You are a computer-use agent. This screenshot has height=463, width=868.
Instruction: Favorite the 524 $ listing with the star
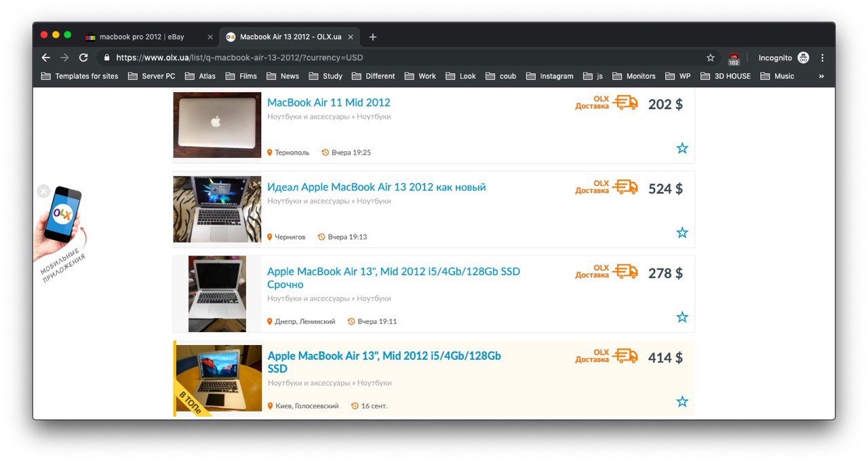pos(682,233)
